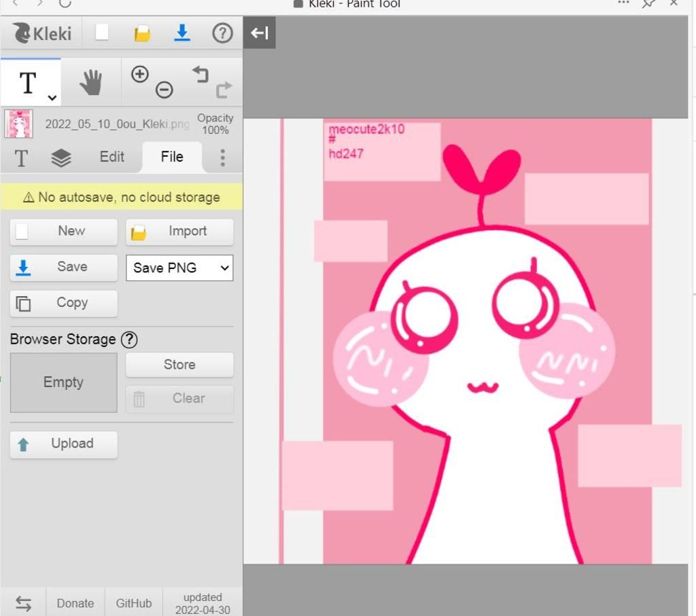Swap panel side with the arrows icon
This screenshot has height=616, width=696.
(23, 603)
